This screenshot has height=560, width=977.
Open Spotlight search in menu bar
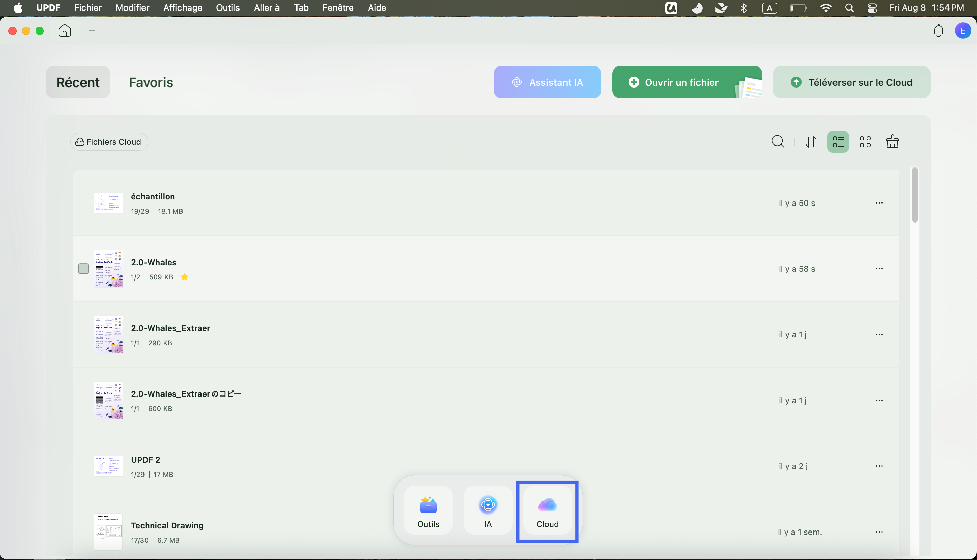point(849,8)
